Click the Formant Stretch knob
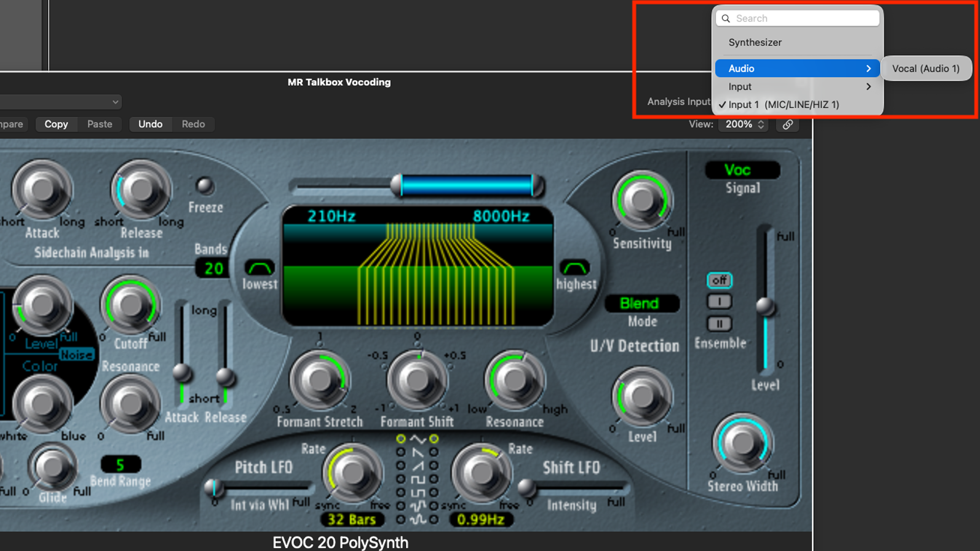The height and width of the screenshot is (551, 980). click(x=320, y=380)
